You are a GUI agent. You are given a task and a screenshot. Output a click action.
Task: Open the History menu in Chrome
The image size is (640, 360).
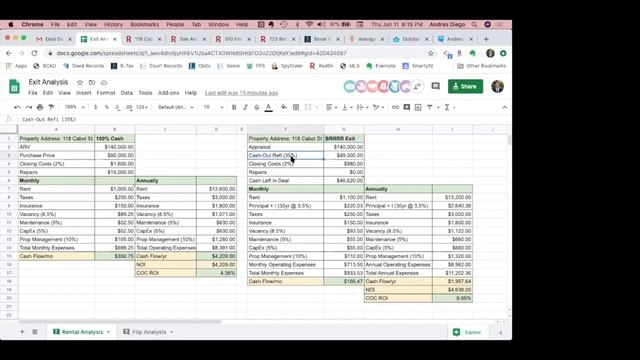tap(113, 24)
